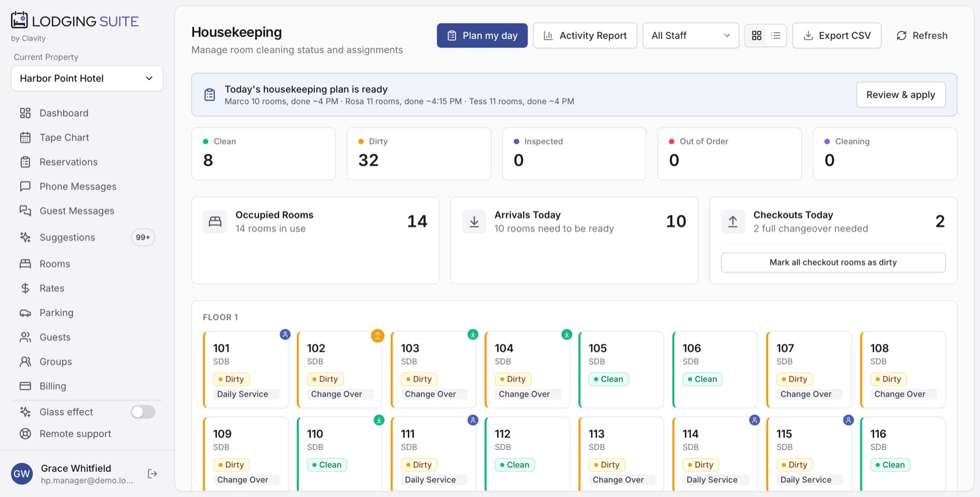Open the Activity Report
Image resolution: width=980 pixels, height=497 pixels.
click(x=585, y=35)
